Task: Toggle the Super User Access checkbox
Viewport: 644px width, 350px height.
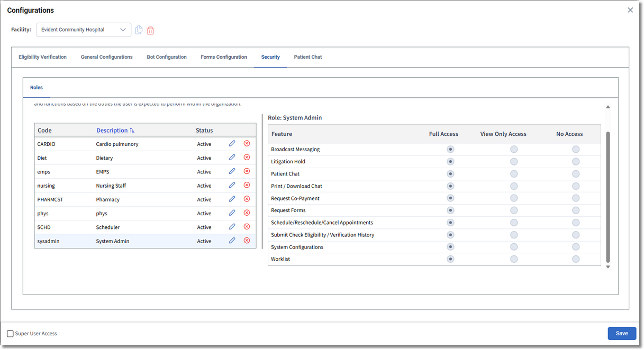Action: point(10,334)
